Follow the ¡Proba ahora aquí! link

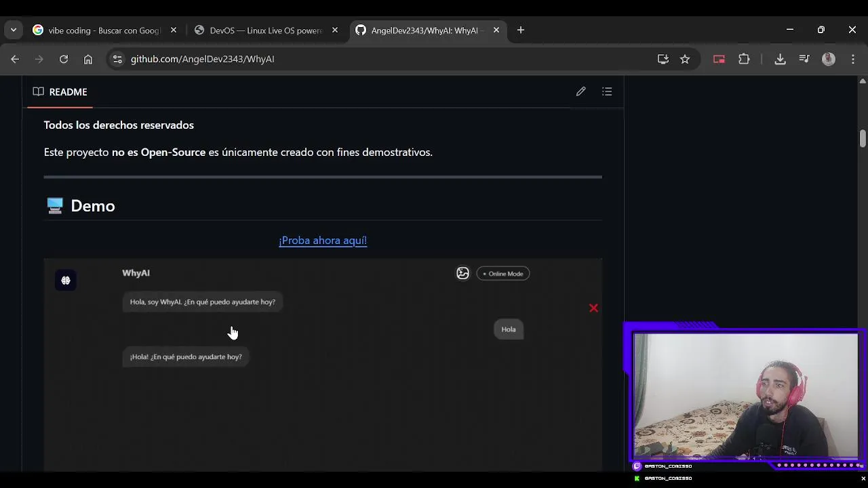coord(323,241)
